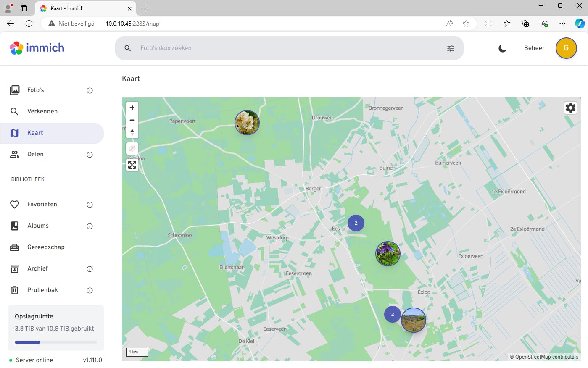Open OpenStreetMap contributors link

tap(547, 357)
